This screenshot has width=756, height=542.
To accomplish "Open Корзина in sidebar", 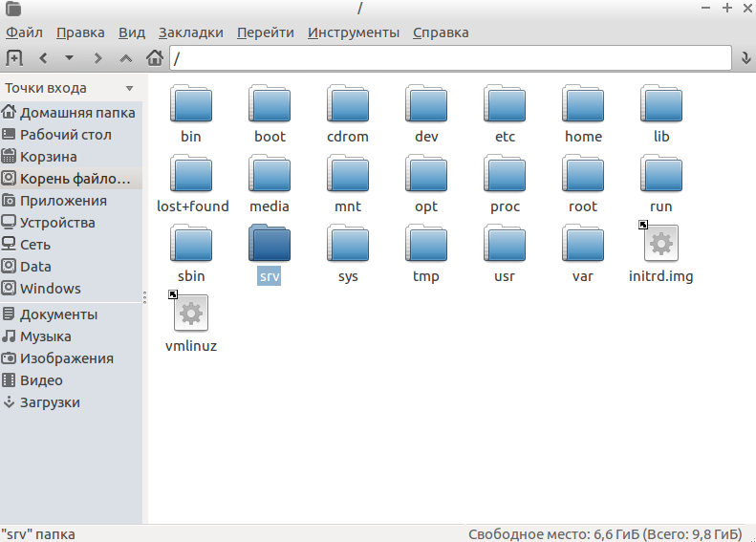I will tap(71, 157).
